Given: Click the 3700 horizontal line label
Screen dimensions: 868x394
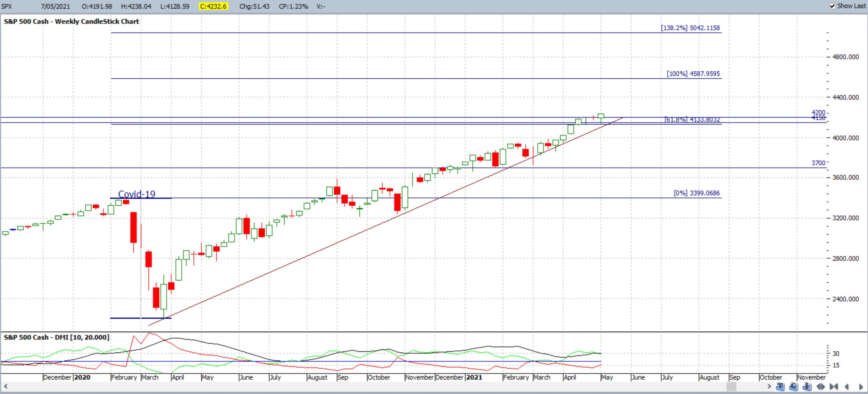Looking at the screenshot, I should [818, 163].
